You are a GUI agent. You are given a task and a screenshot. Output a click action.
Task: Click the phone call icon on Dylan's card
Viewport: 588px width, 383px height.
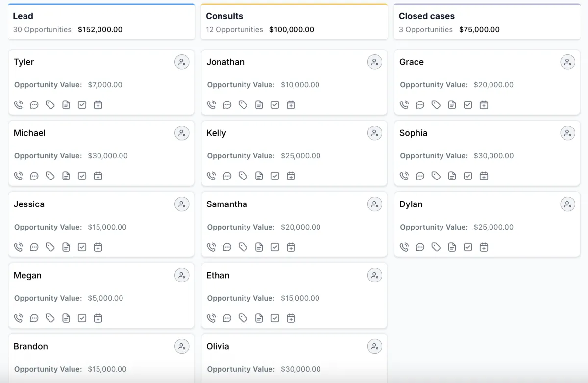[404, 247]
